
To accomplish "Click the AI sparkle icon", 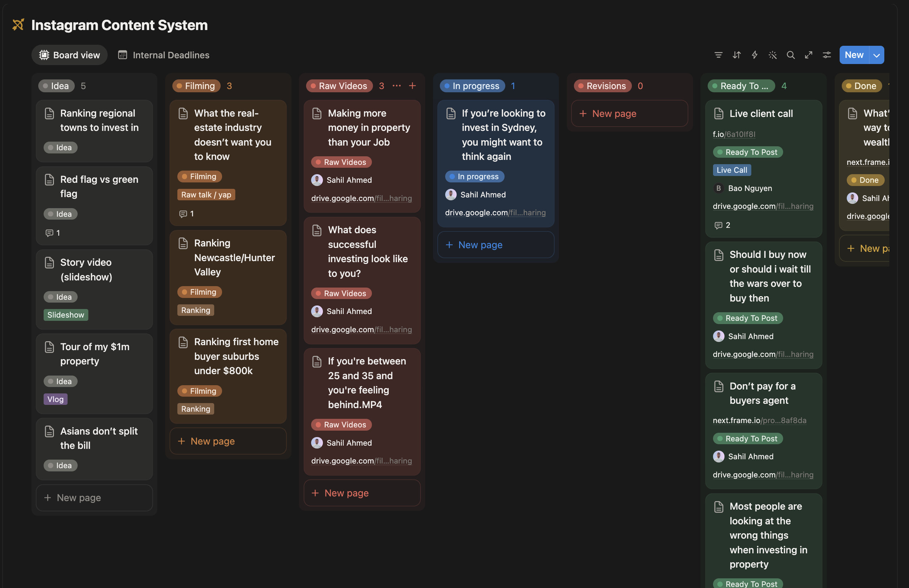I will point(772,55).
